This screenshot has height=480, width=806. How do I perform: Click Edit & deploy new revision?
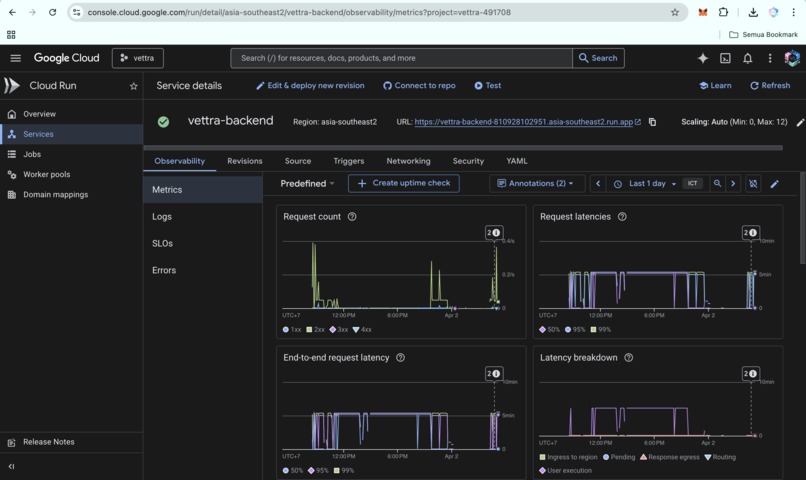click(x=310, y=86)
